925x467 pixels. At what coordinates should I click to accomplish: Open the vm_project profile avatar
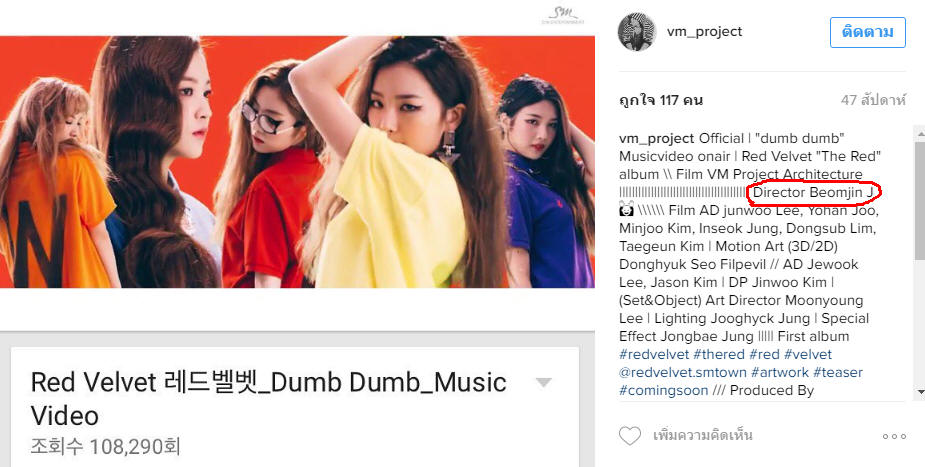637,32
